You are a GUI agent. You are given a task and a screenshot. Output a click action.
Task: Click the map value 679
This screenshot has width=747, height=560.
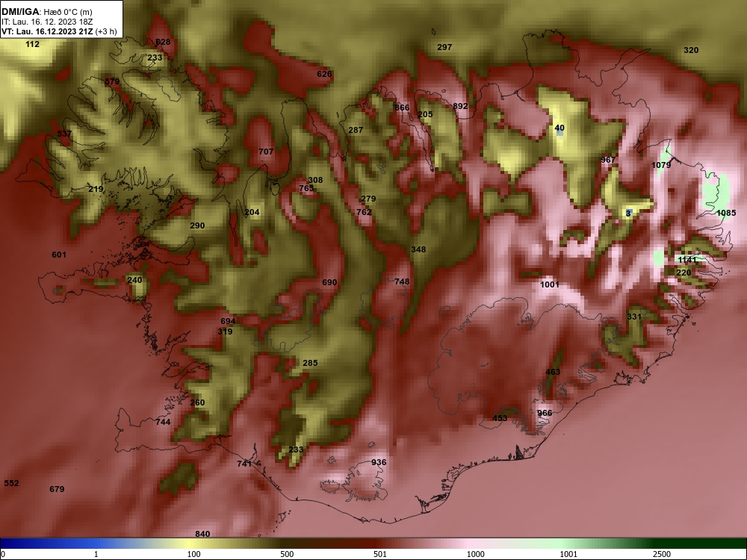pyautogui.click(x=57, y=489)
